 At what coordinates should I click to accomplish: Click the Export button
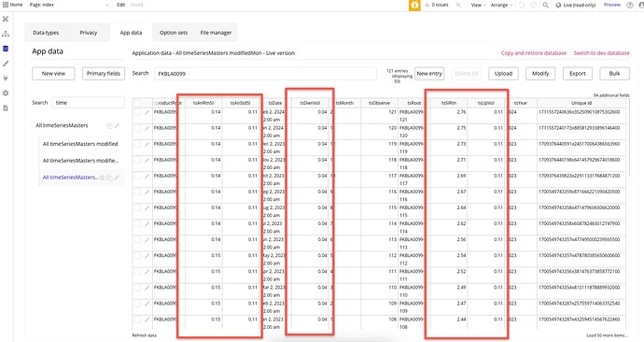click(x=578, y=74)
